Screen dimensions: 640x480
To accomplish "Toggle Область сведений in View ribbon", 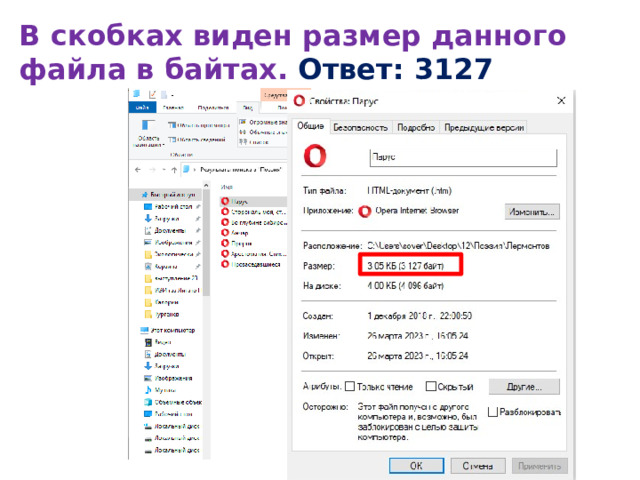I will click(x=197, y=140).
